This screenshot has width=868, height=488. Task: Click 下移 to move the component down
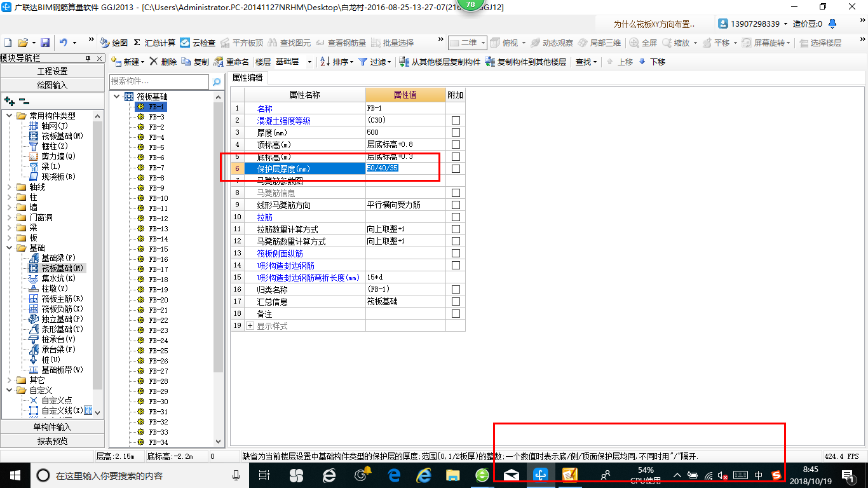[652, 62]
